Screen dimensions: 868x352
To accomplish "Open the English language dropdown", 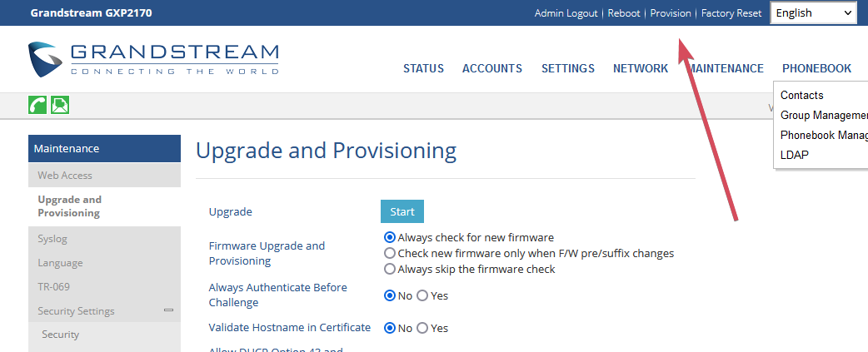I will coord(814,13).
